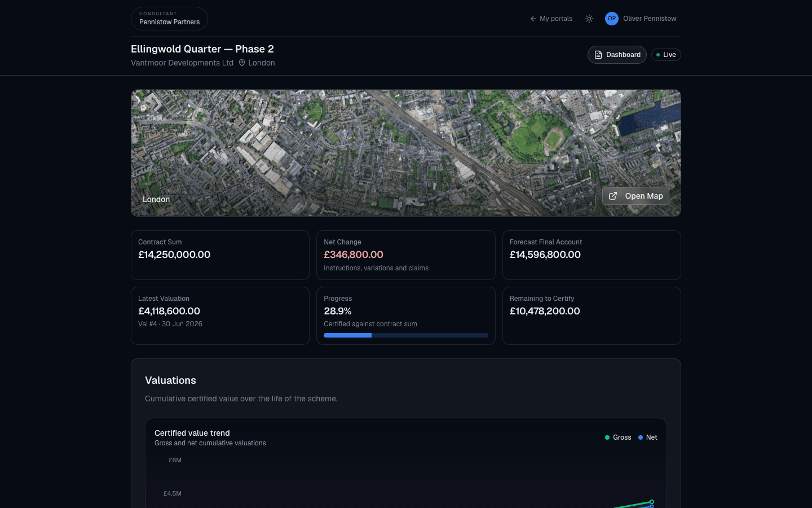Click the £6M axis label
The width and height of the screenshot is (812, 508).
175,460
